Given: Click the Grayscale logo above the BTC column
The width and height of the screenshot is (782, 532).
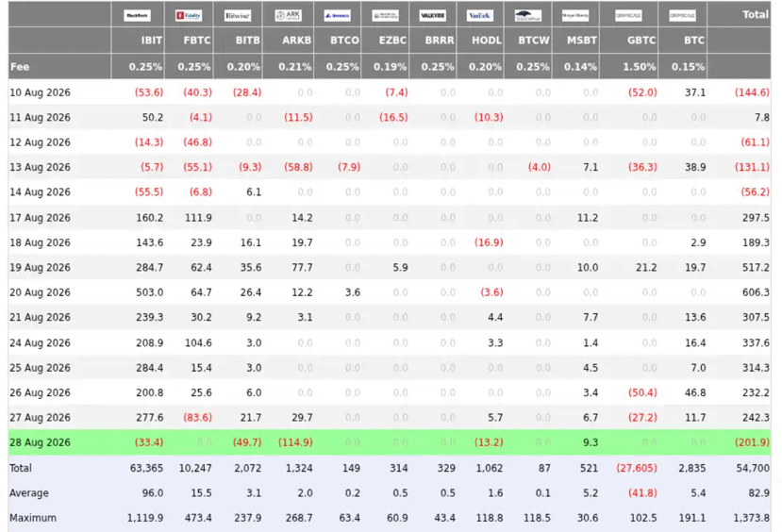Looking at the screenshot, I should pos(682,15).
